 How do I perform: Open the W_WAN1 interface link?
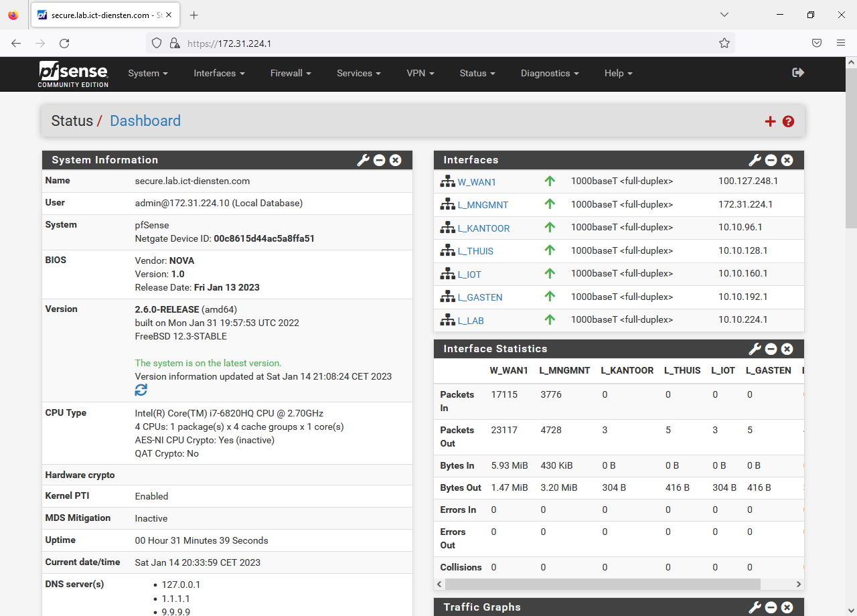click(477, 182)
